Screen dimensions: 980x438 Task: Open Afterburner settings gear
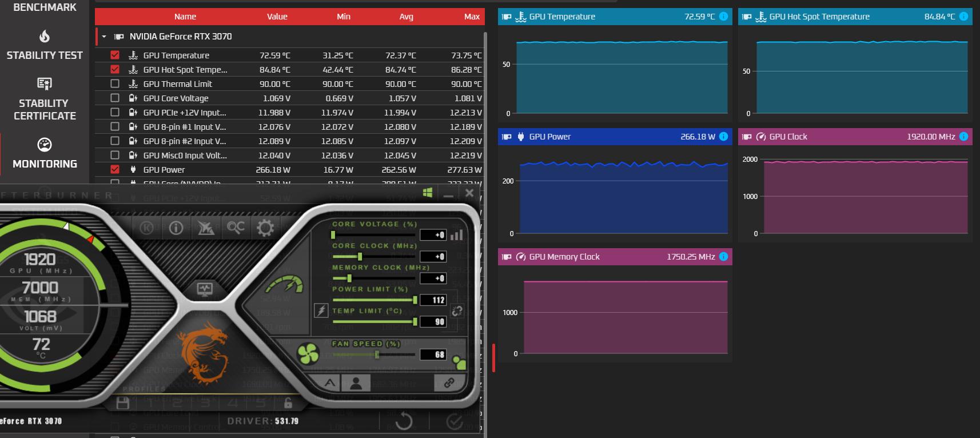[x=265, y=228]
